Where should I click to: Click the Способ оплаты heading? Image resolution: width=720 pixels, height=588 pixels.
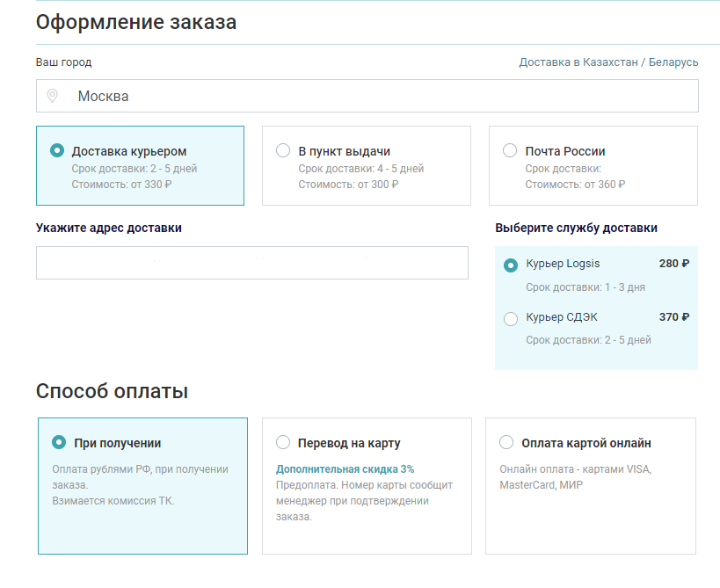(x=112, y=391)
